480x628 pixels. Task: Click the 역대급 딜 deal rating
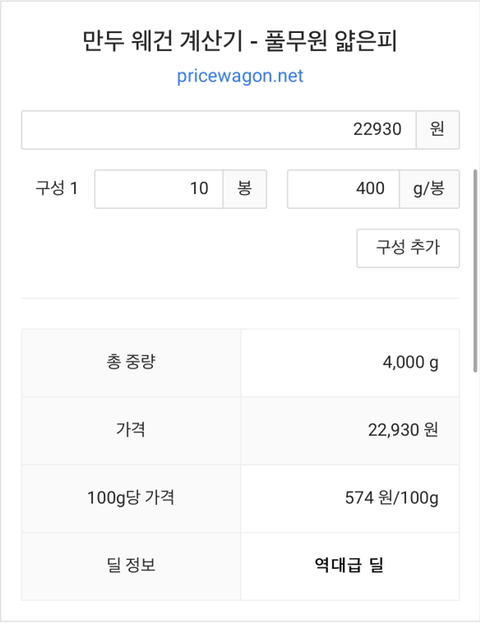(349, 566)
